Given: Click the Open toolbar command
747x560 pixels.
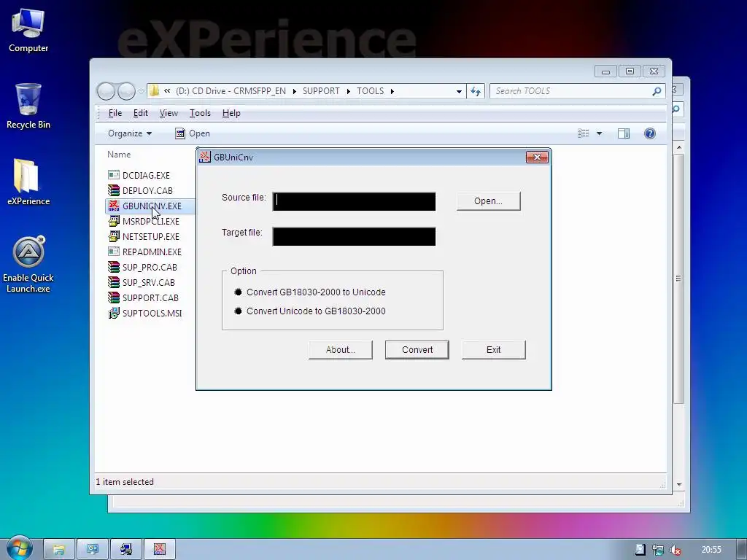Looking at the screenshot, I should pos(193,133).
